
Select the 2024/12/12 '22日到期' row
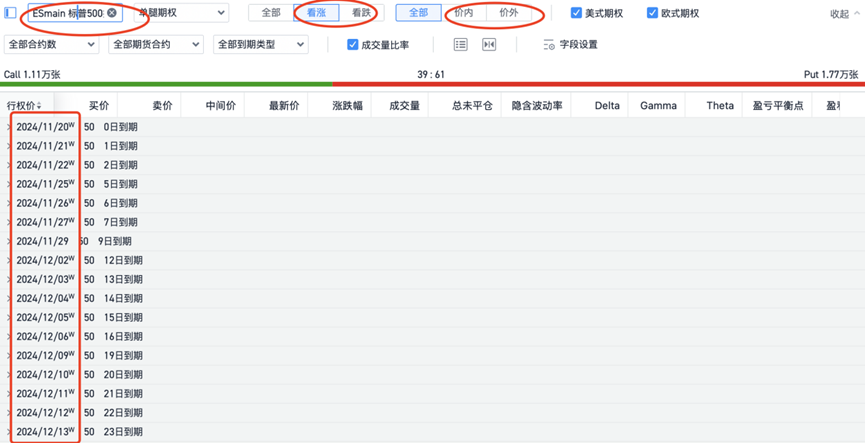tap(432, 413)
